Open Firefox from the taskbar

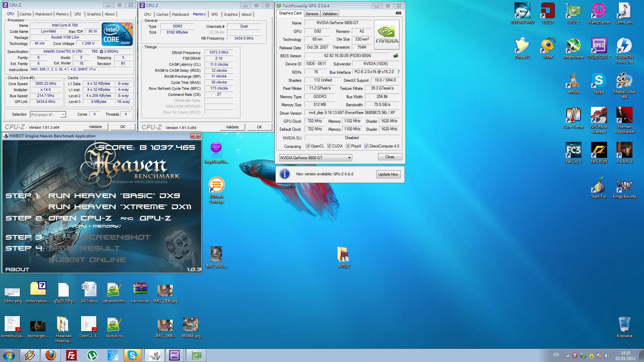(51, 355)
